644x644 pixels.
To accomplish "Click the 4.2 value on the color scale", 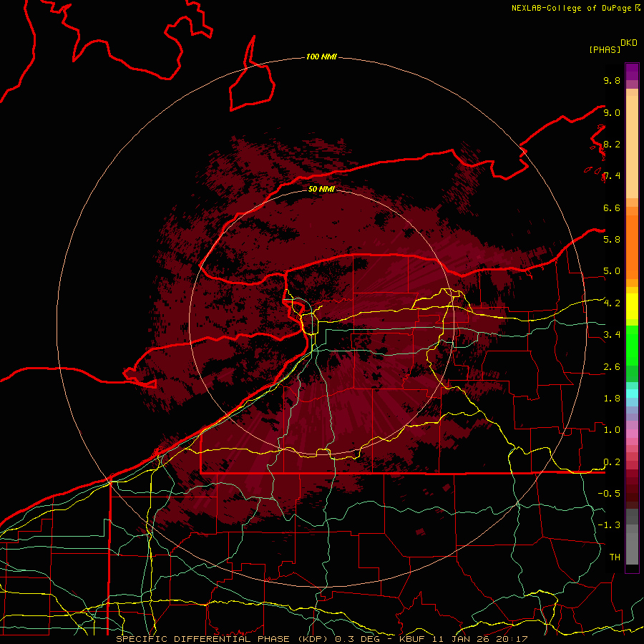I will click(612, 303).
